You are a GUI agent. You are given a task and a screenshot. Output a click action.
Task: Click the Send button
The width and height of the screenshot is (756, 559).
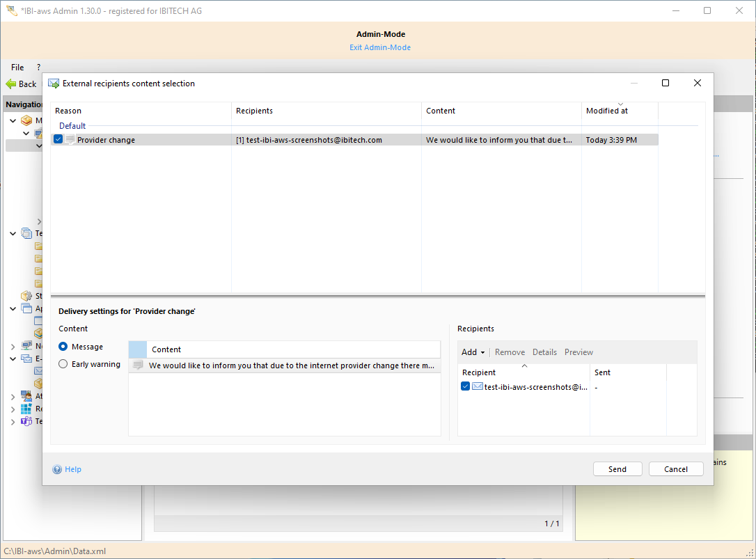(617, 469)
